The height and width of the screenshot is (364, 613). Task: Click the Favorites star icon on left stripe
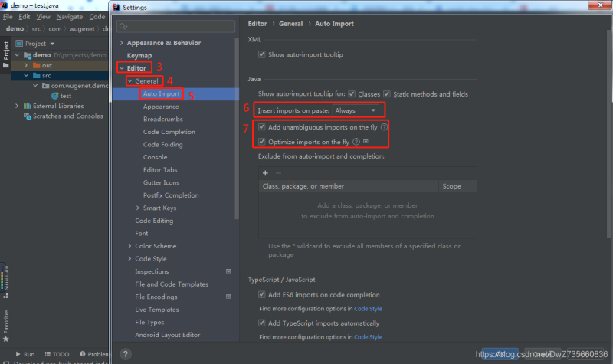6,339
